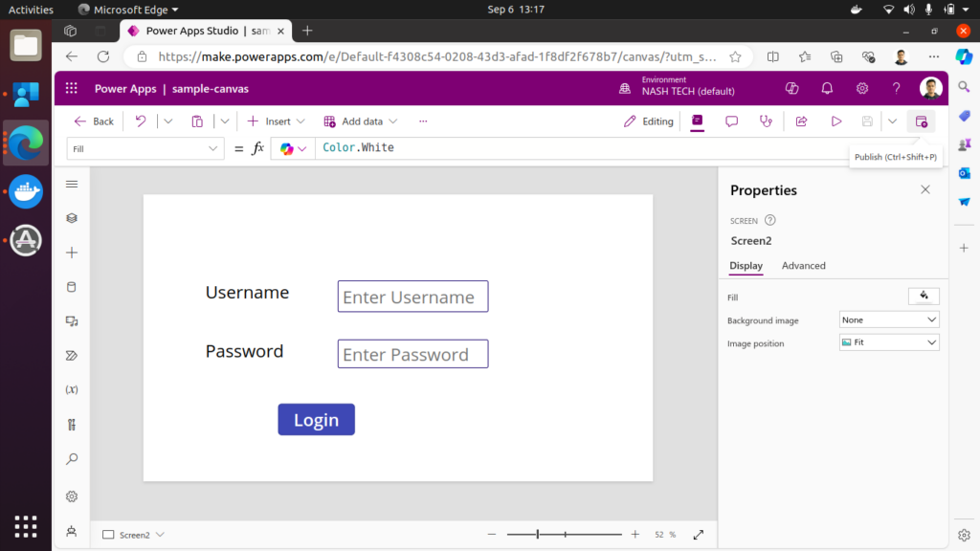
Task: Open the Comments icon in toolbar
Action: [x=731, y=121]
